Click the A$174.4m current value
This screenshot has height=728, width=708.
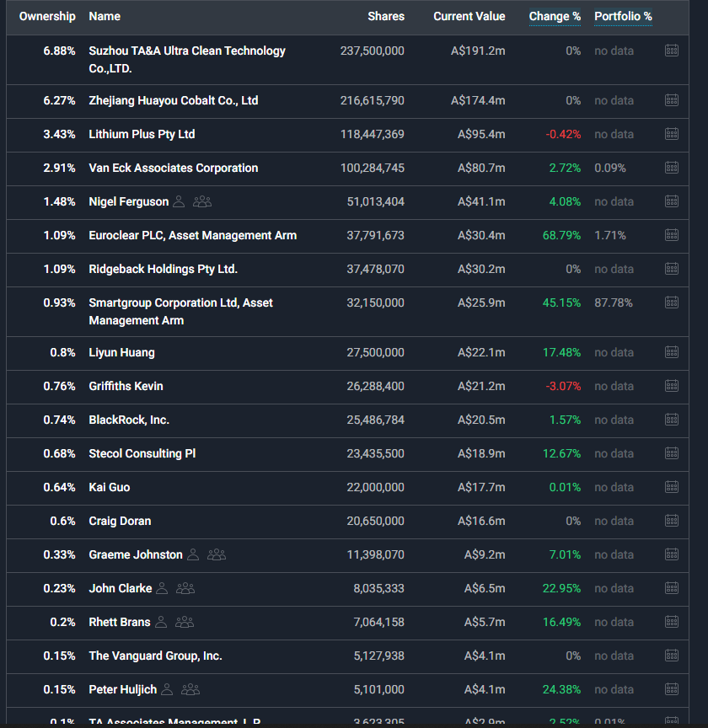click(478, 100)
